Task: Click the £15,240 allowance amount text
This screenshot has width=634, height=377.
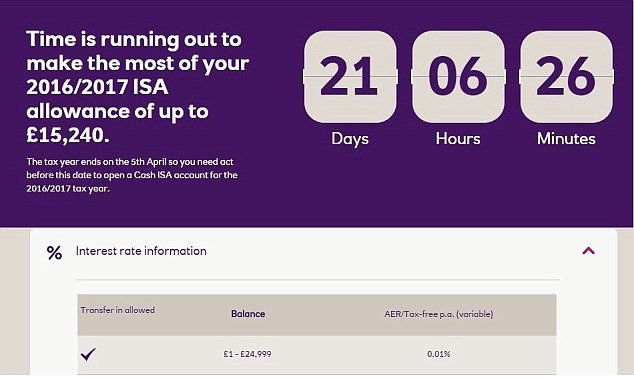Action: [x=68, y=135]
